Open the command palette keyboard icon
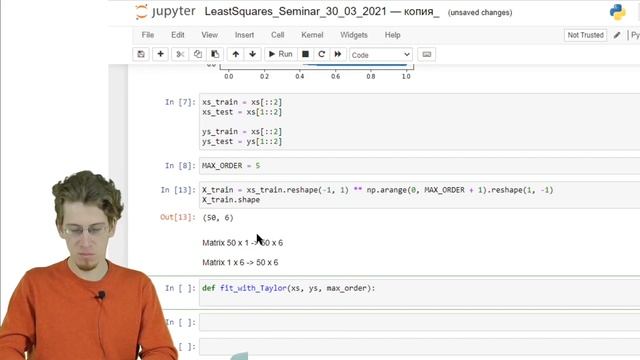Screen dimensions: 640x360 [427, 54]
